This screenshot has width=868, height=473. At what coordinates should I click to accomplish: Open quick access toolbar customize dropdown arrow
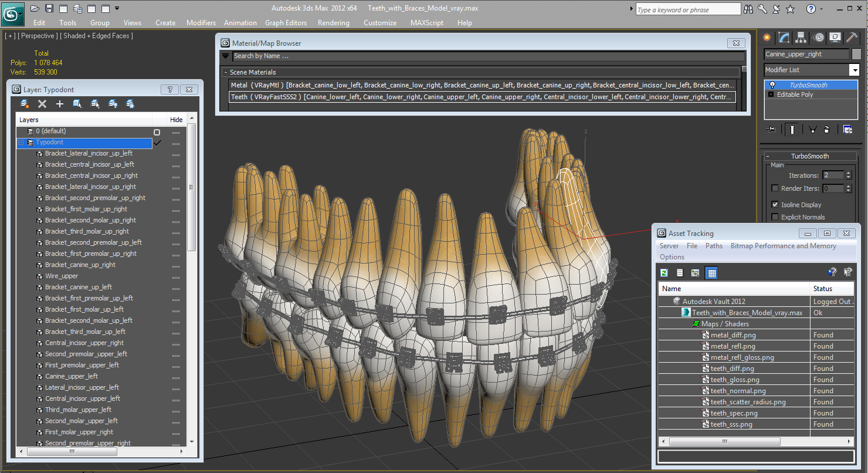[117, 8]
